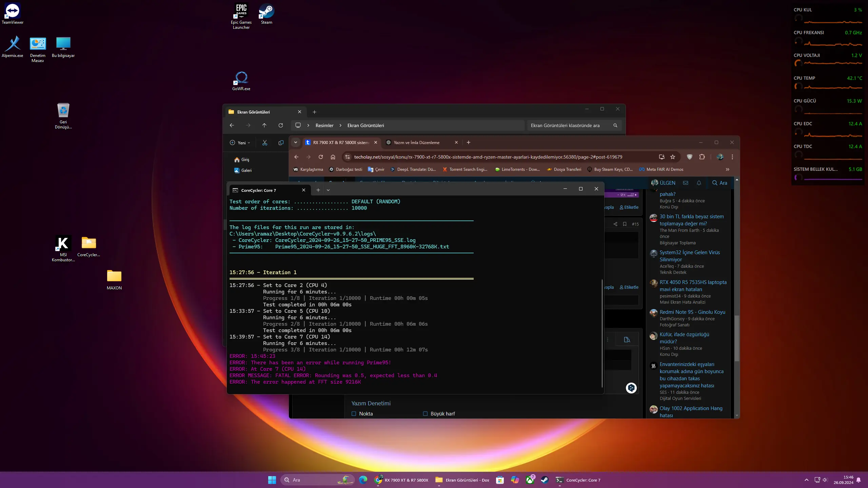Viewport: 868px width, 488px height.
Task: Check the Büyük harf checkbox
Action: 425,414
